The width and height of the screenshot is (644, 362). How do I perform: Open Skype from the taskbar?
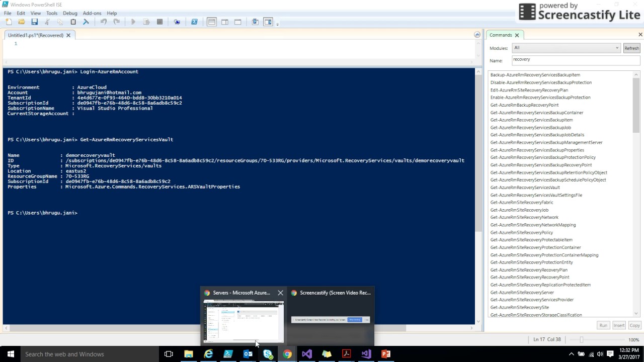(x=268, y=354)
